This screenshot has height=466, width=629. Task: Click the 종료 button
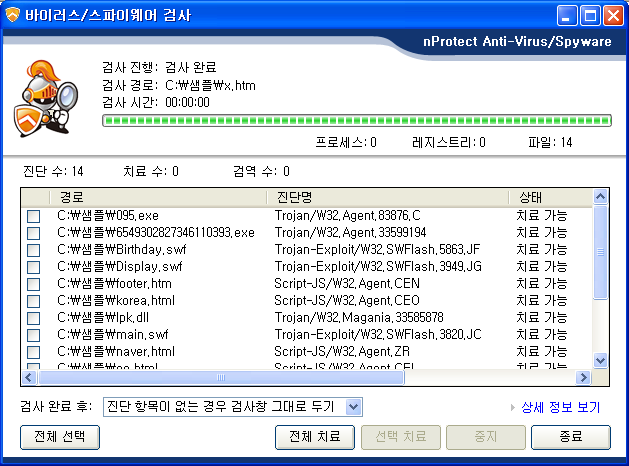pos(570,437)
